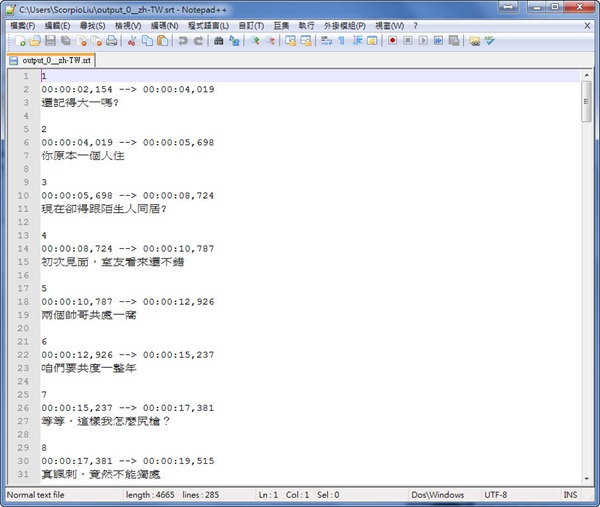Click the INS insert mode indicator
The height and width of the screenshot is (507, 600).
point(570,495)
